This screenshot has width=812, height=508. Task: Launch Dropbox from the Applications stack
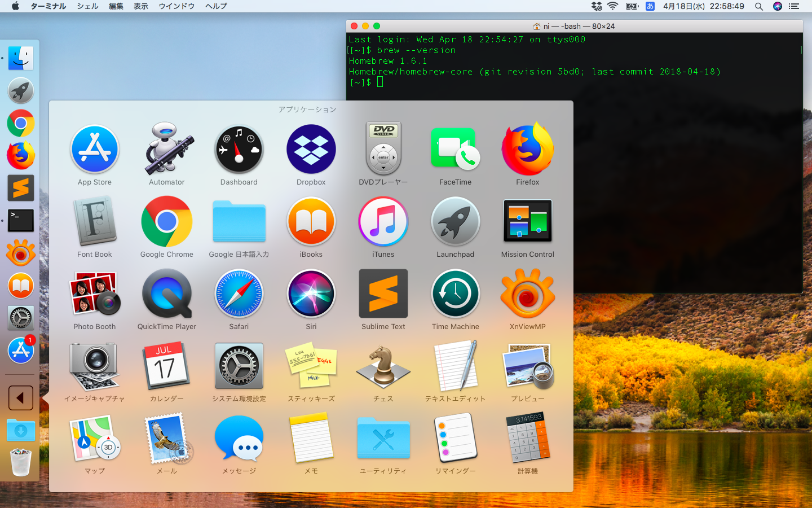[311, 150]
